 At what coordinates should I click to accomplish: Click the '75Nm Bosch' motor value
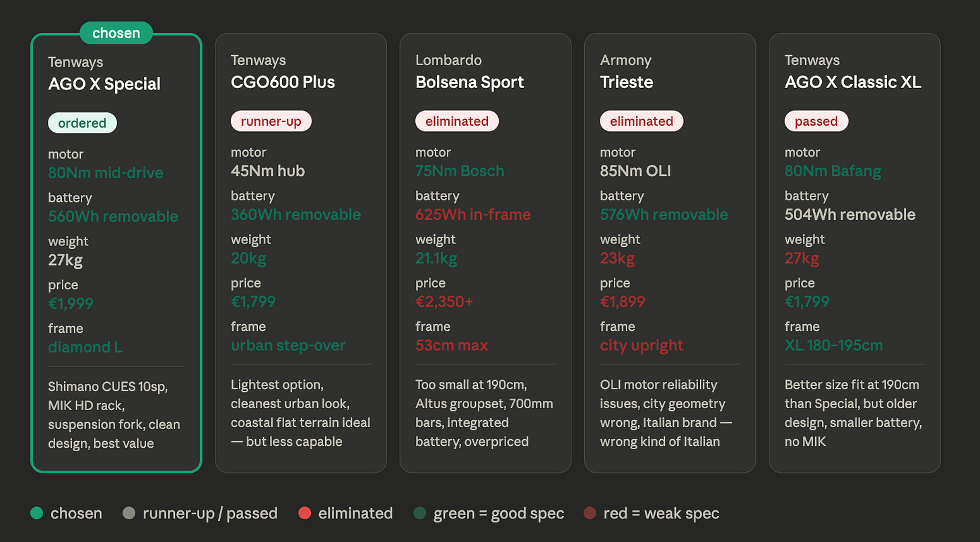click(x=460, y=171)
